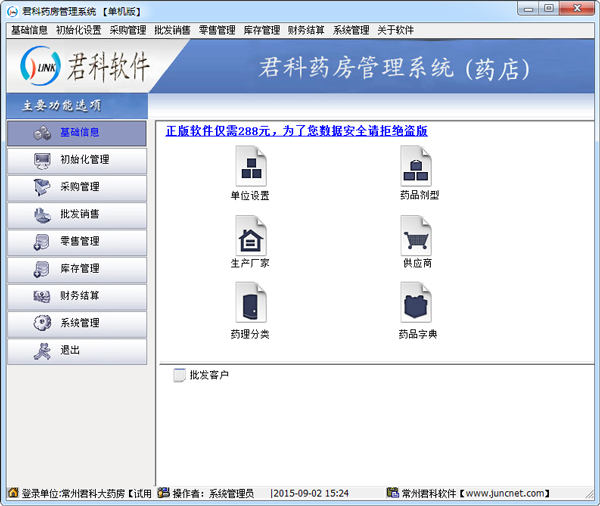Open the 药品剂型 icon

[x=416, y=166]
